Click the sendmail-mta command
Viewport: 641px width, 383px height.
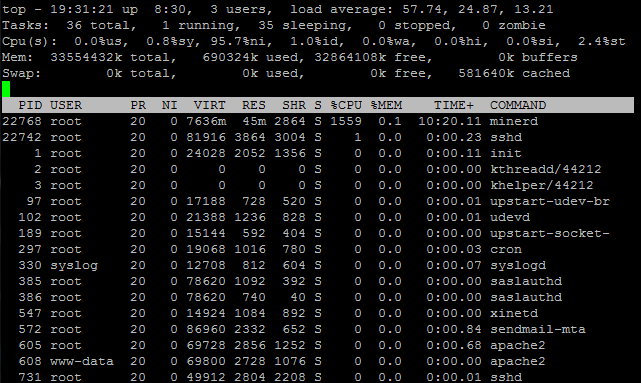[538, 329]
